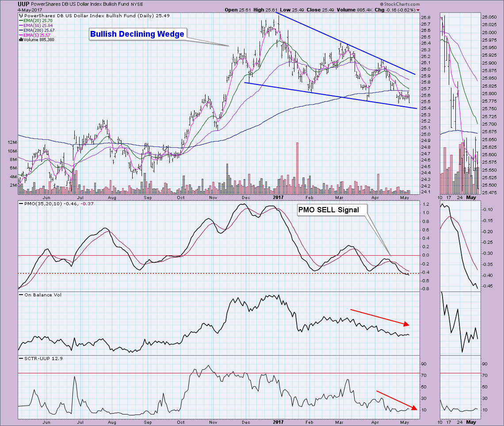Screen dimensions: 504x426
Task: Click the Nov label on the date axis
Action: click(x=213, y=198)
